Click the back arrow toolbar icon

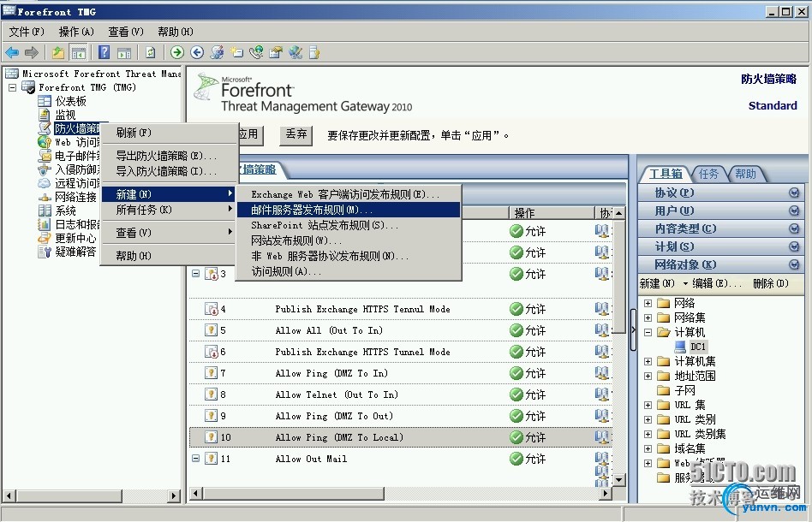12,52
